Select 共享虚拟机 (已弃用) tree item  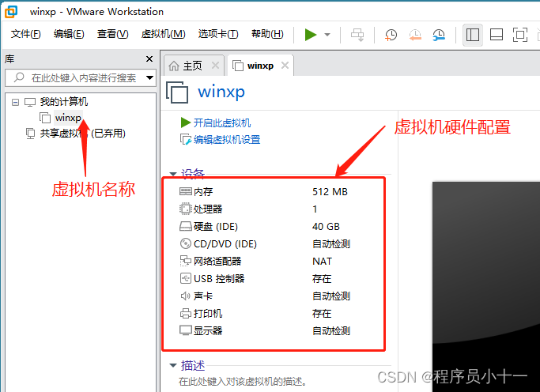point(83,134)
